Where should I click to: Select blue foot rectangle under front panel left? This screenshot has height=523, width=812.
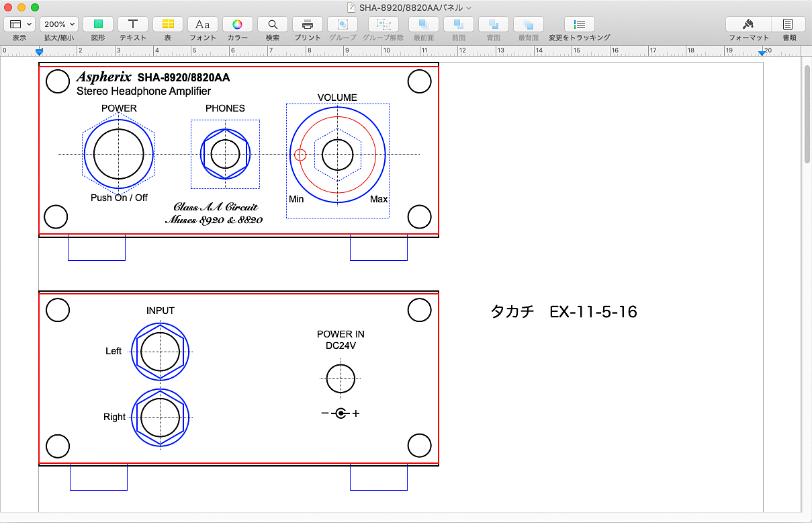pyautogui.click(x=97, y=249)
